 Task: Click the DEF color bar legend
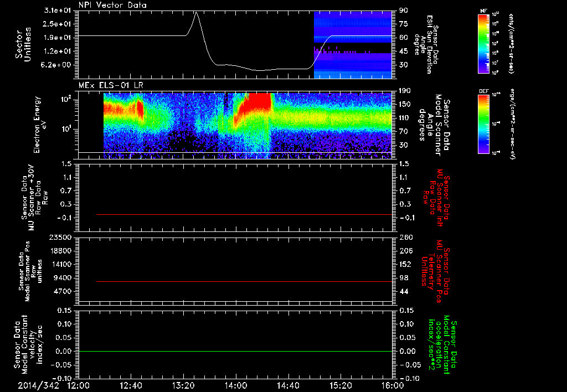click(484, 124)
